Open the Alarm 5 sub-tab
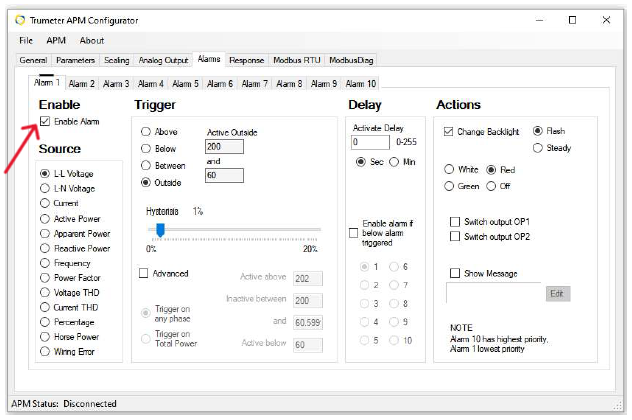Screen dimensions: 632x420 [x=185, y=83]
